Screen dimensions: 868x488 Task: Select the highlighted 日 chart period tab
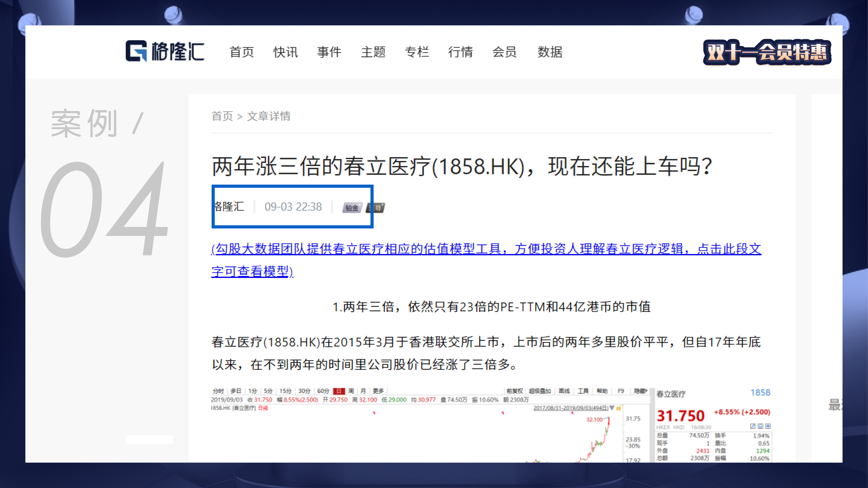click(x=339, y=391)
